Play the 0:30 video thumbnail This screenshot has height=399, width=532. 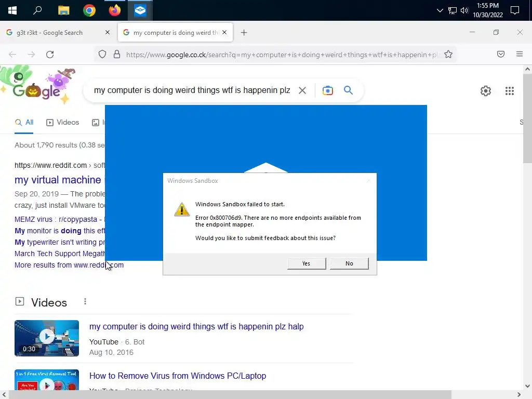[x=47, y=338]
